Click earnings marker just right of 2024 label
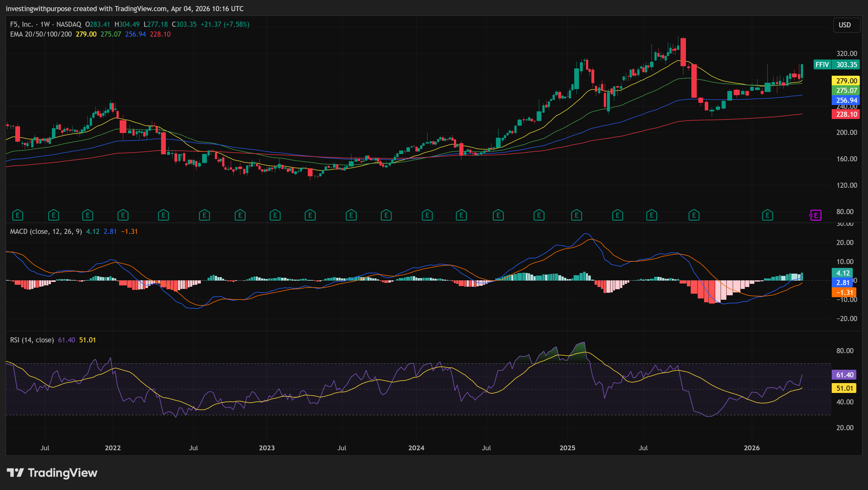The width and height of the screenshot is (868, 490). tap(427, 215)
